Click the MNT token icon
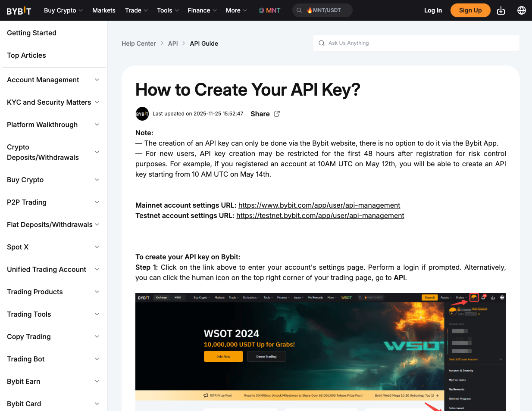The width and height of the screenshot is (532, 411). pos(261,10)
